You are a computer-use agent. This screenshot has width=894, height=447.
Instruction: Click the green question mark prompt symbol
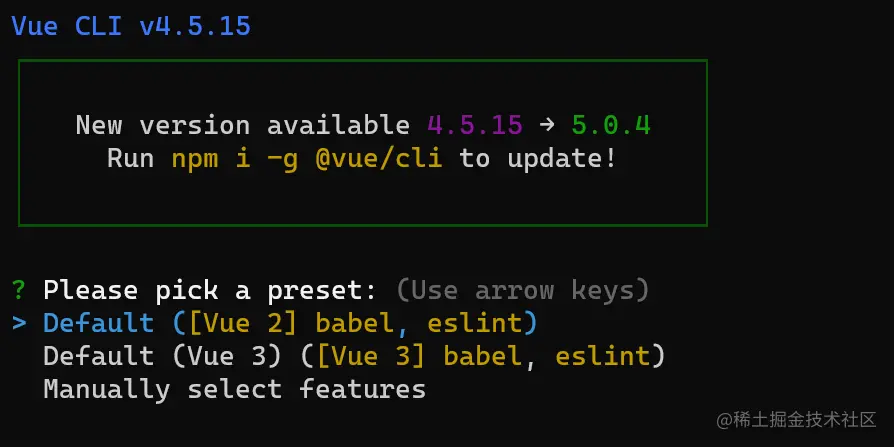click(x=18, y=291)
